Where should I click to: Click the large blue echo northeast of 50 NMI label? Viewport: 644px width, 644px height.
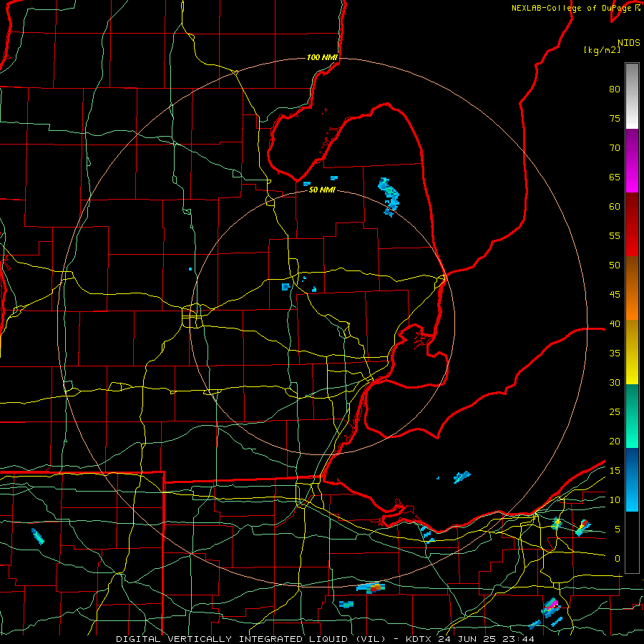(x=389, y=197)
